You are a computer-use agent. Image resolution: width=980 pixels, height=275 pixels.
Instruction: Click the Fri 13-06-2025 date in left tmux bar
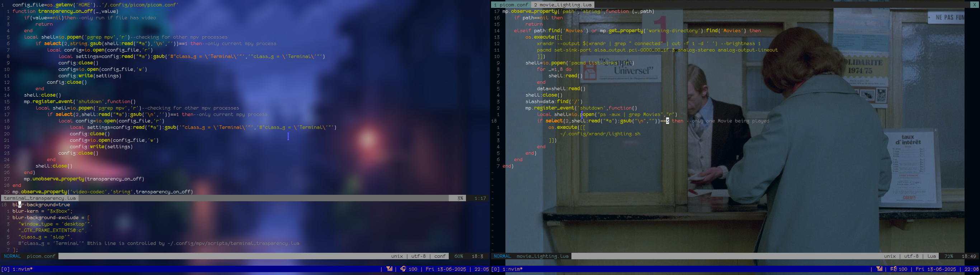tap(446, 269)
